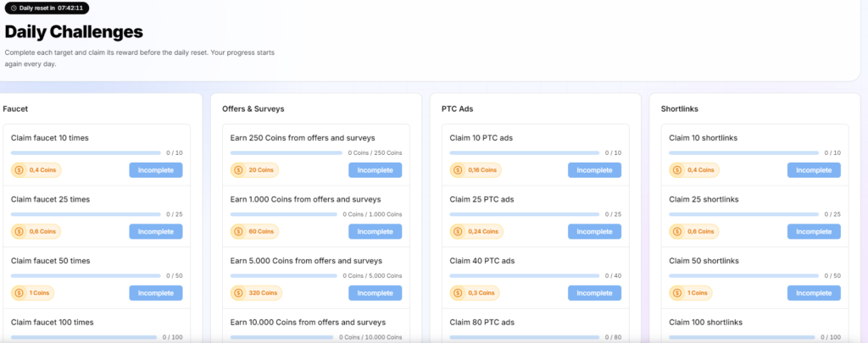Image resolution: width=868 pixels, height=343 pixels.
Task: Click progress bar for Claim 10 PTC ads
Action: (x=524, y=152)
